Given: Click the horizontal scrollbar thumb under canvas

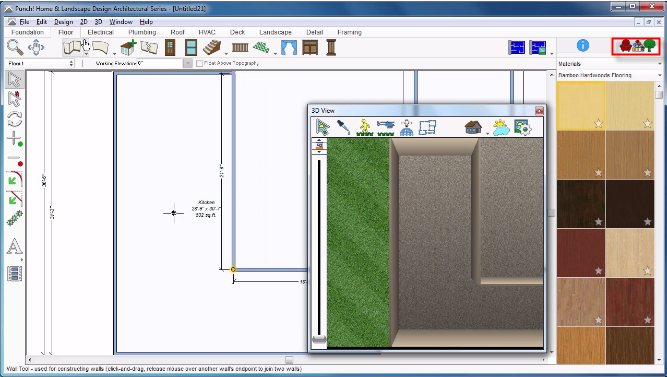Looking at the screenshot, I should click(289, 360).
